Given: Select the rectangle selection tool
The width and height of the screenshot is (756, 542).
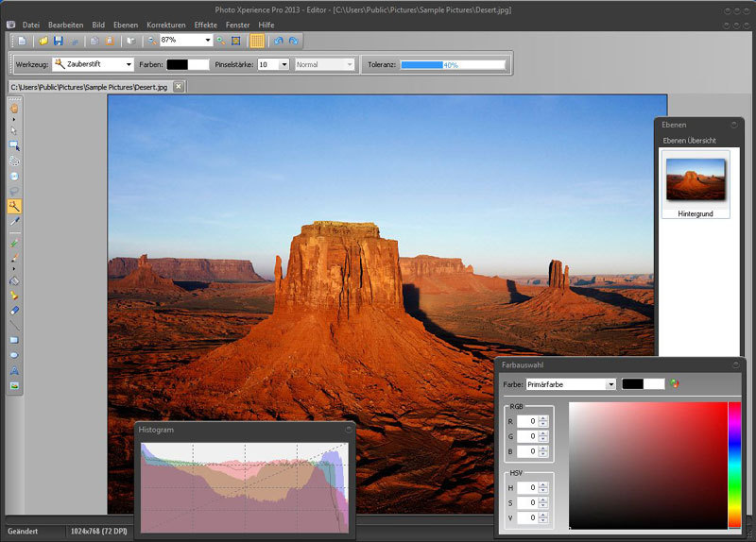Looking at the screenshot, I should (x=14, y=146).
